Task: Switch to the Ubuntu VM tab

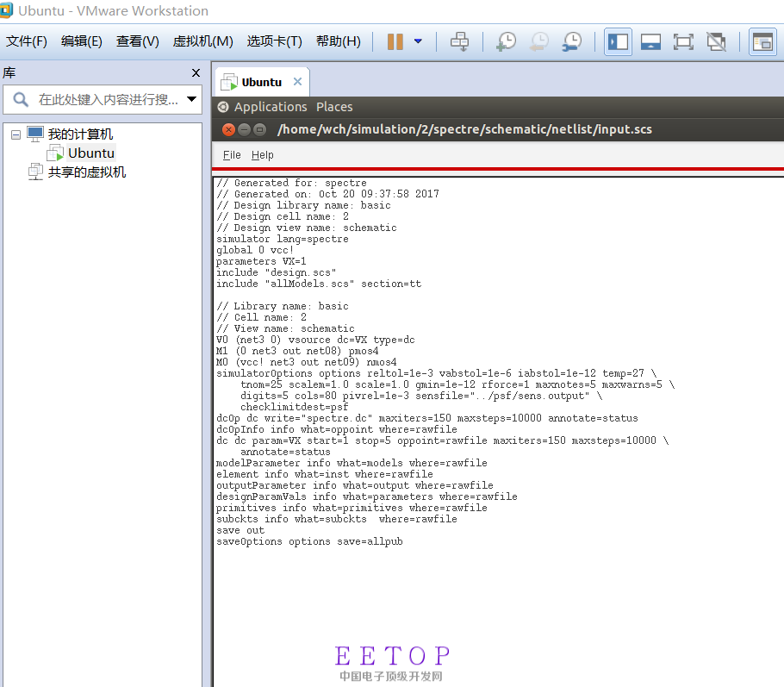Action: (262, 82)
